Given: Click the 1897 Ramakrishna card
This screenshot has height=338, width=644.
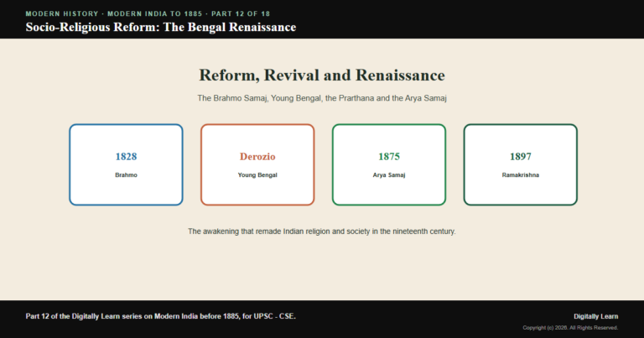Looking at the screenshot, I should [521, 164].
